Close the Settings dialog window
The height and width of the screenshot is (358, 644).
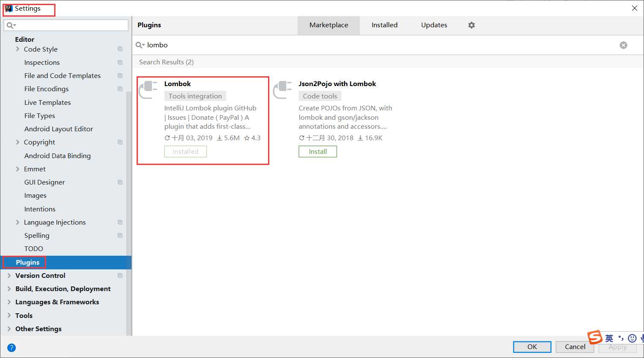click(634, 8)
